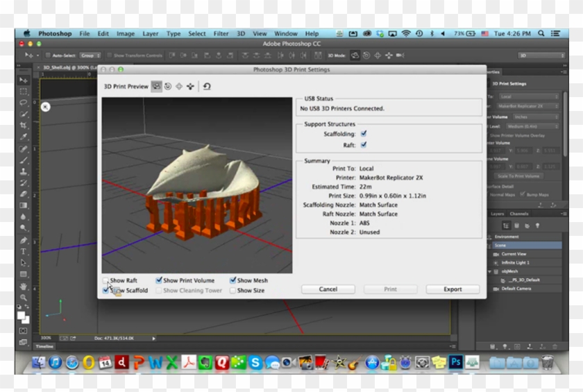The height and width of the screenshot is (392, 583).
Task: Toggle Auto-Select checkbox in options bar
Action: 48,56
